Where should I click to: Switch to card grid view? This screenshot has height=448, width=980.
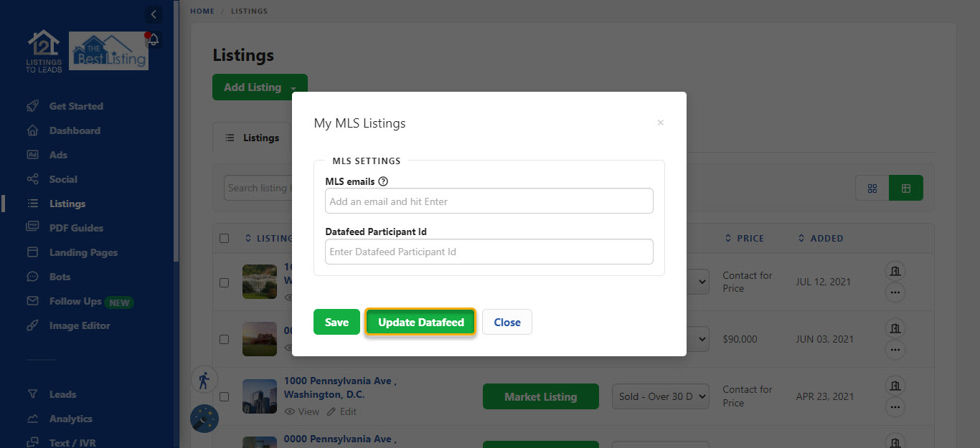tap(872, 188)
